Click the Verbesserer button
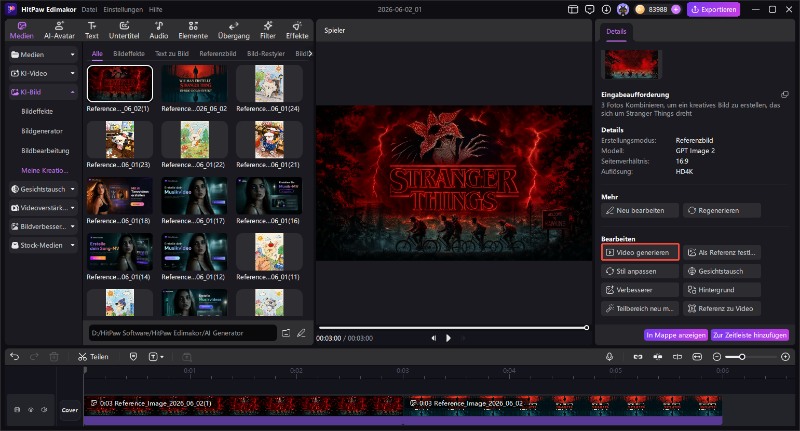800x431 pixels. coord(640,290)
